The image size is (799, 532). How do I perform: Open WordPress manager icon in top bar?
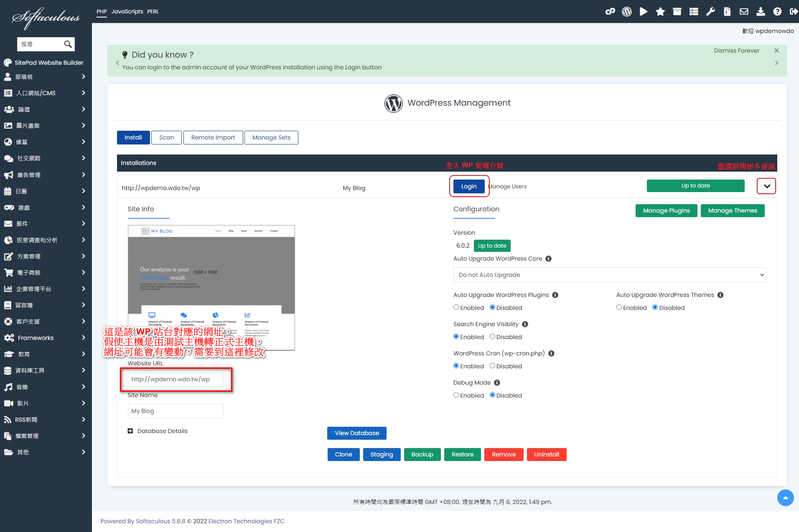(627, 12)
